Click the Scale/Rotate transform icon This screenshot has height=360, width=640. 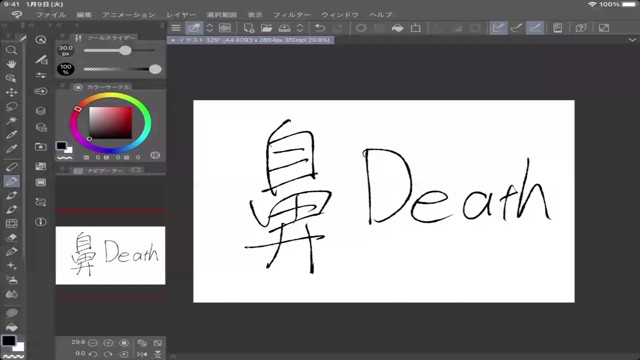click(x=416, y=28)
